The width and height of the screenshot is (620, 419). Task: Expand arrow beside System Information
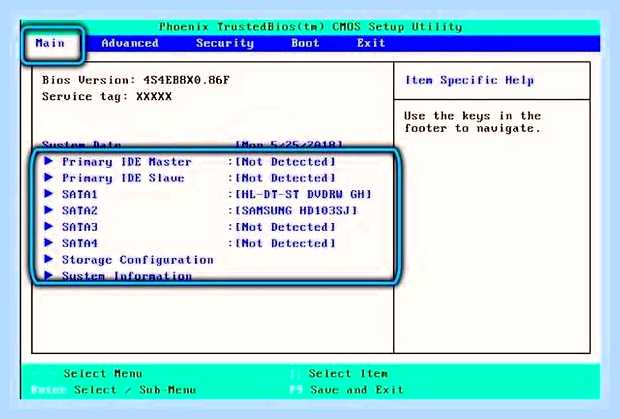point(49,275)
